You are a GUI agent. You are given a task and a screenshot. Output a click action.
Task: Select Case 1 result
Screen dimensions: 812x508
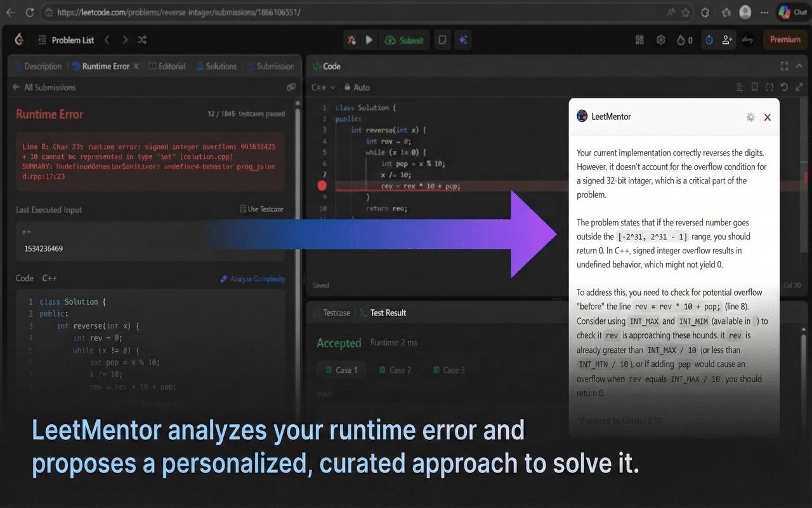click(x=341, y=370)
